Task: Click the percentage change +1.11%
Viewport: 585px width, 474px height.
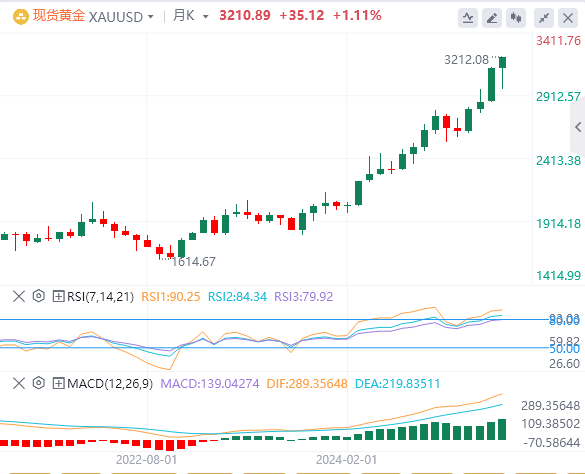Action: pos(357,16)
